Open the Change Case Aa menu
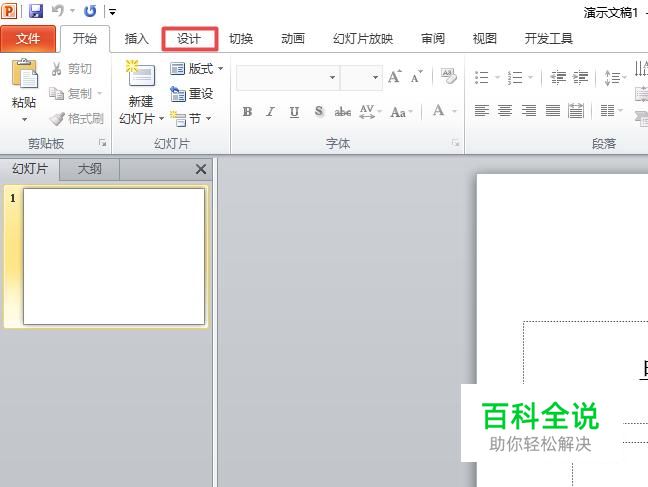 pos(401,112)
